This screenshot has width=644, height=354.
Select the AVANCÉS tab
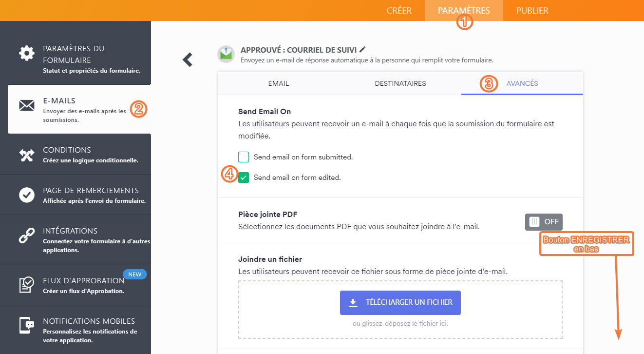pos(522,83)
